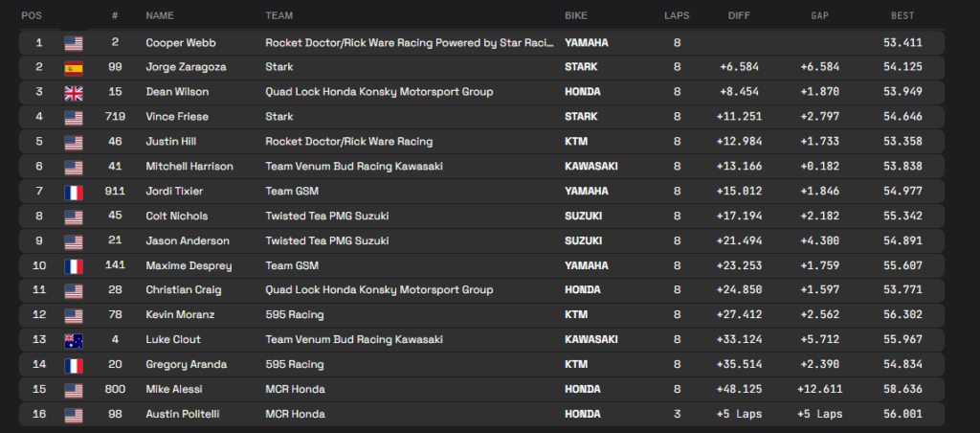Select rider name Jason Anderson
The height and width of the screenshot is (433, 980).
(x=188, y=240)
